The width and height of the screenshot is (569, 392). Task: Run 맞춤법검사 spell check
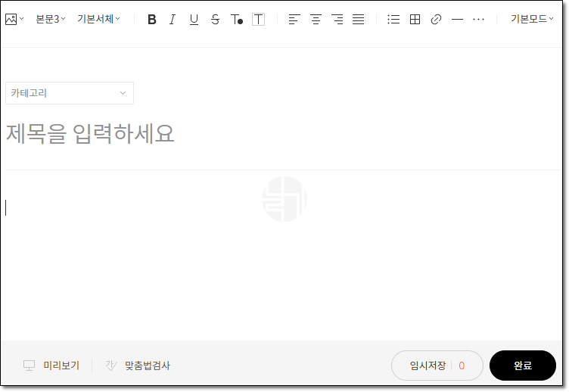(138, 366)
